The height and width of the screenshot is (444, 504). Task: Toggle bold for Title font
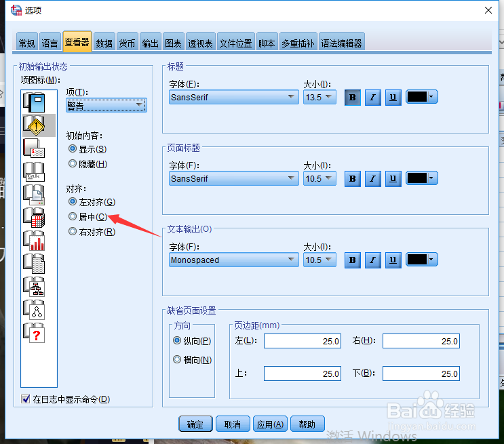pyautogui.click(x=353, y=98)
